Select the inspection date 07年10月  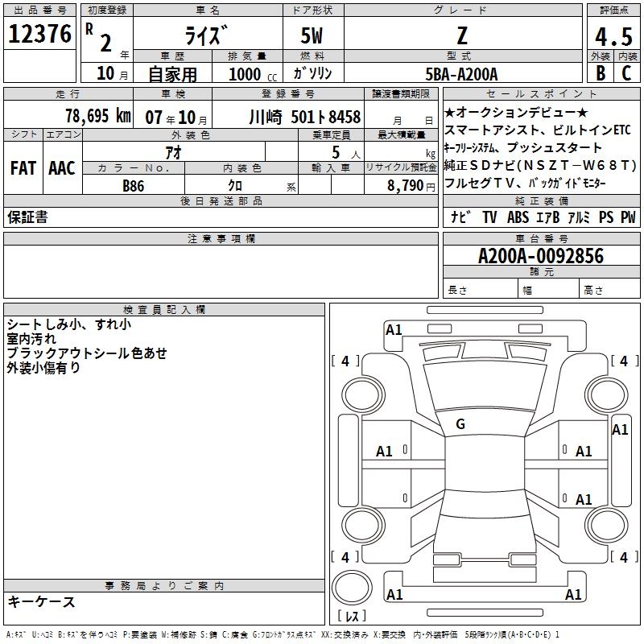pyautogui.click(x=176, y=118)
